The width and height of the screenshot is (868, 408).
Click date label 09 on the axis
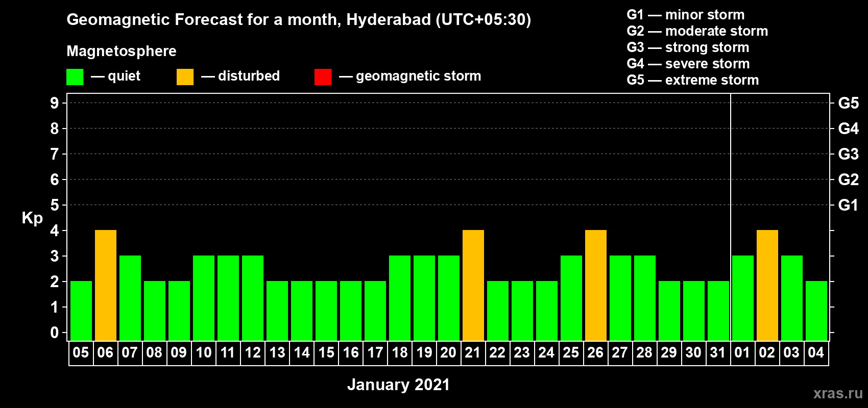click(x=179, y=352)
